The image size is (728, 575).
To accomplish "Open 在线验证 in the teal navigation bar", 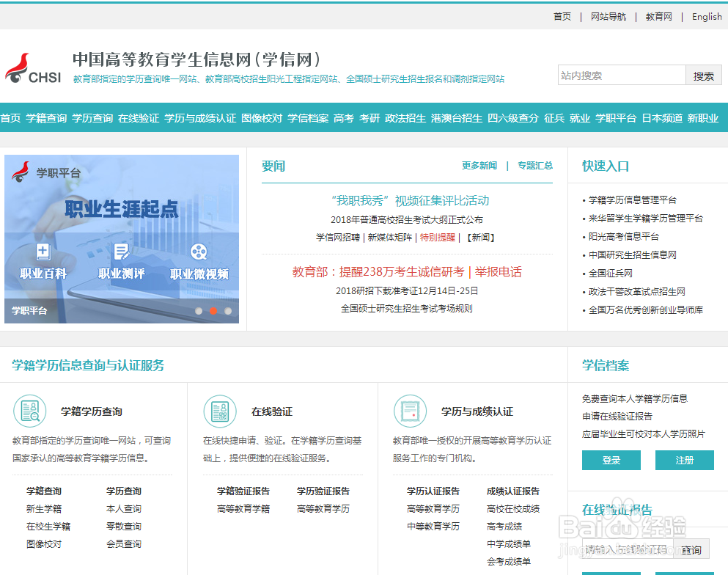I will click(139, 118).
